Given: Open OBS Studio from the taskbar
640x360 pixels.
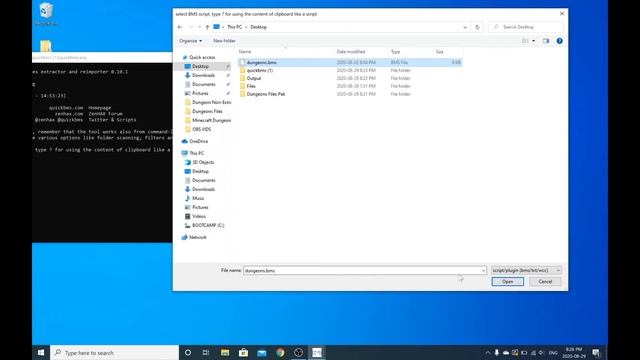Looking at the screenshot, I should [298, 353].
